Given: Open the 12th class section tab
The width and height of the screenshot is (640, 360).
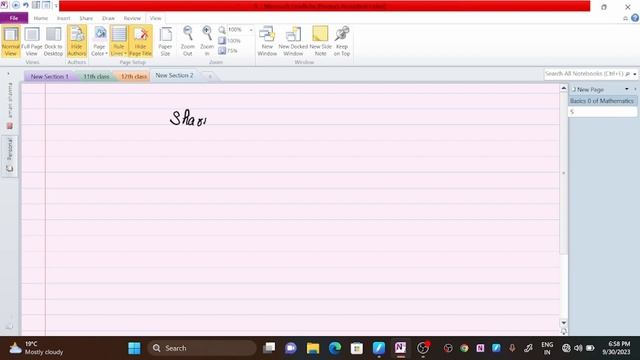Looking at the screenshot, I should pyautogui.click(x=133, y=76).
